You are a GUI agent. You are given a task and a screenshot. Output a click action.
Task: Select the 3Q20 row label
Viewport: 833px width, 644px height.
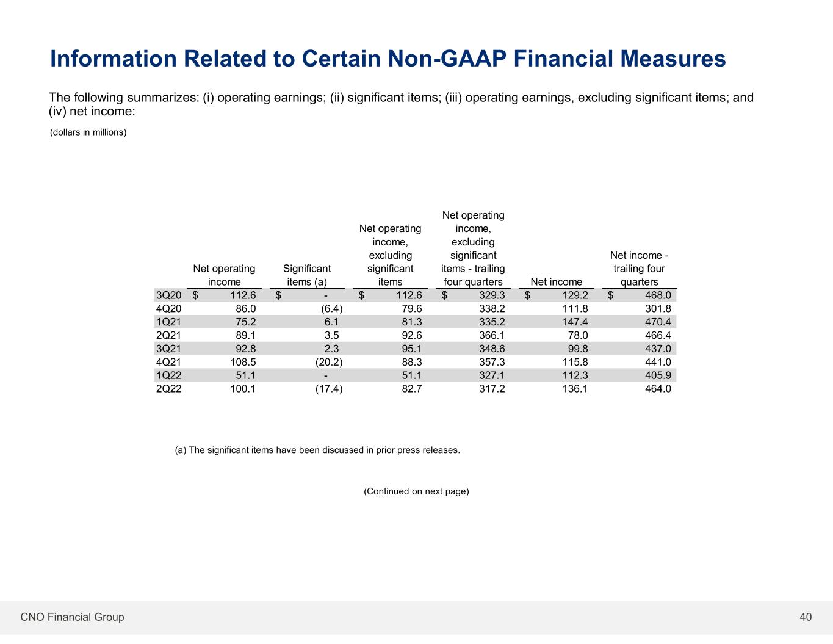(x=169, y=295)
